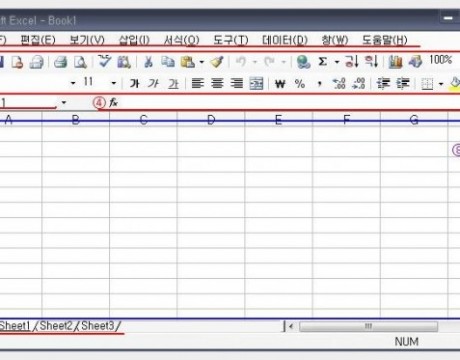Select column B header
Image resolution: width=460 pixels, height=360 pixels.
76,120
